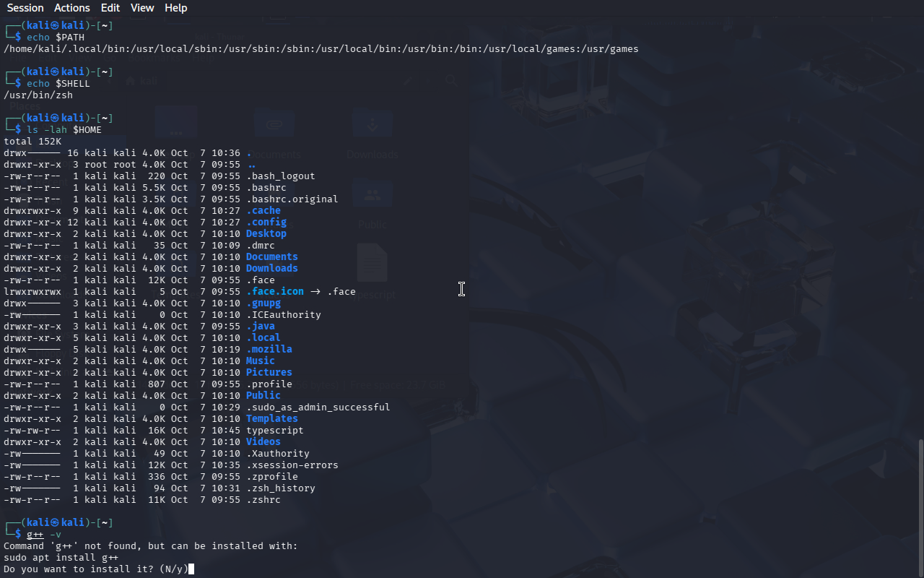
Task: Open the View menu
Action: (142, 8)
